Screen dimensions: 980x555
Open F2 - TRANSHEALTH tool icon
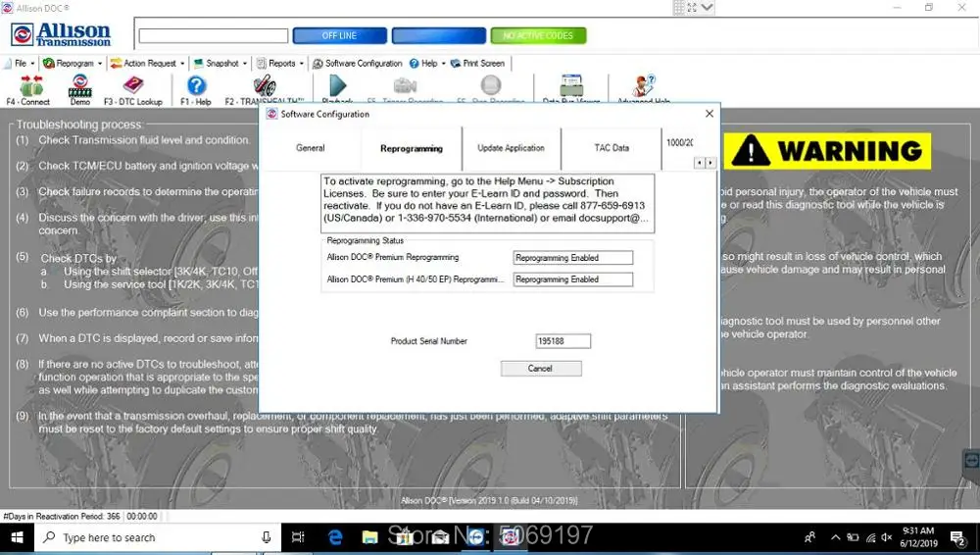[265, 85]
